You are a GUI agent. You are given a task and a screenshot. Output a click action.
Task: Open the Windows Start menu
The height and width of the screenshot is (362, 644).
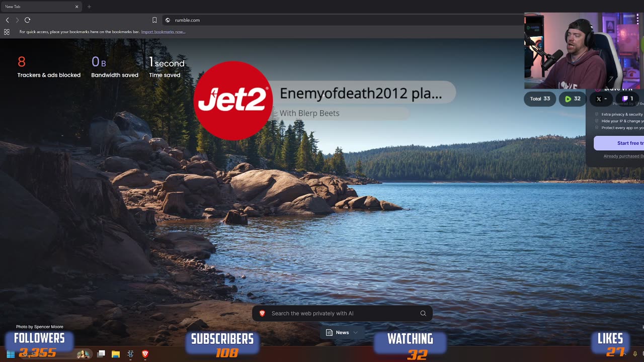pyautogui.click(x=10, y=354)
